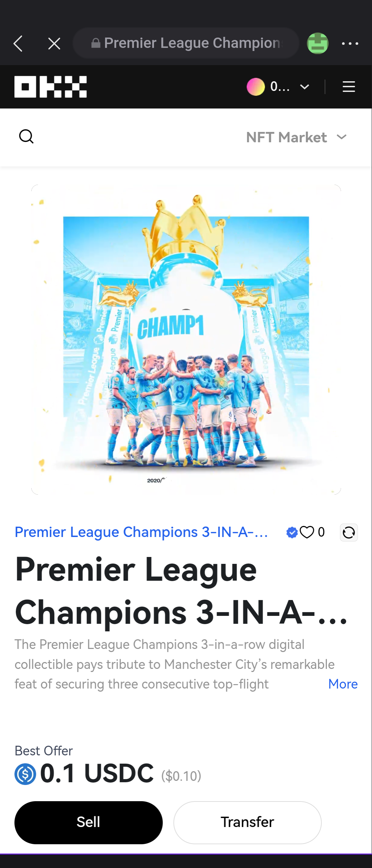
Task: Click the gradient wallet avatar circle
Action: [x=256, y=87]
